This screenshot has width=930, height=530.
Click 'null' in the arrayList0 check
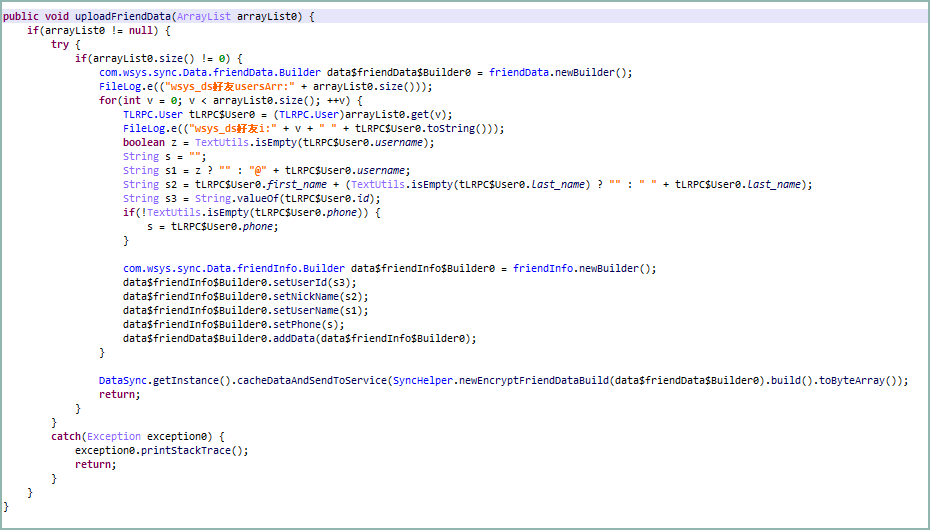tap(141, 30)
